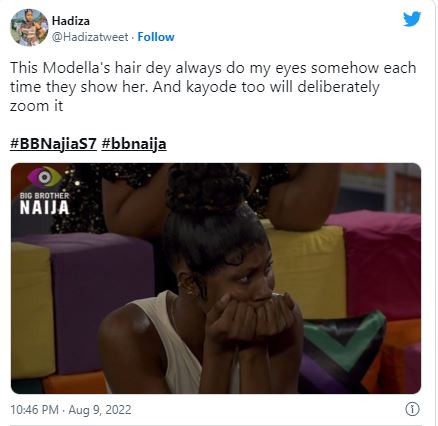Click the Big Brother eye logo
The width and height of the screenshot is (438, 426).
(x=45, y=177)
